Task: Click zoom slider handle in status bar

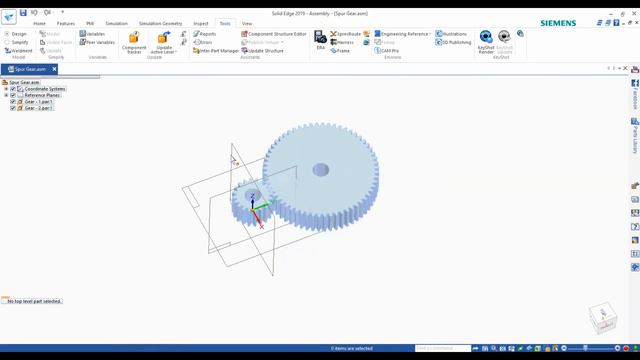Action: coord(585,348)
